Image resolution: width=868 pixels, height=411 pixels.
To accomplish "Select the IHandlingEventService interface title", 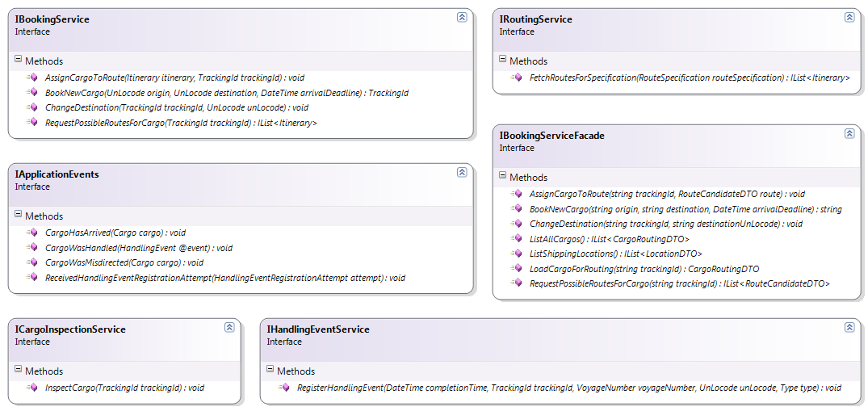I will 318,329.
